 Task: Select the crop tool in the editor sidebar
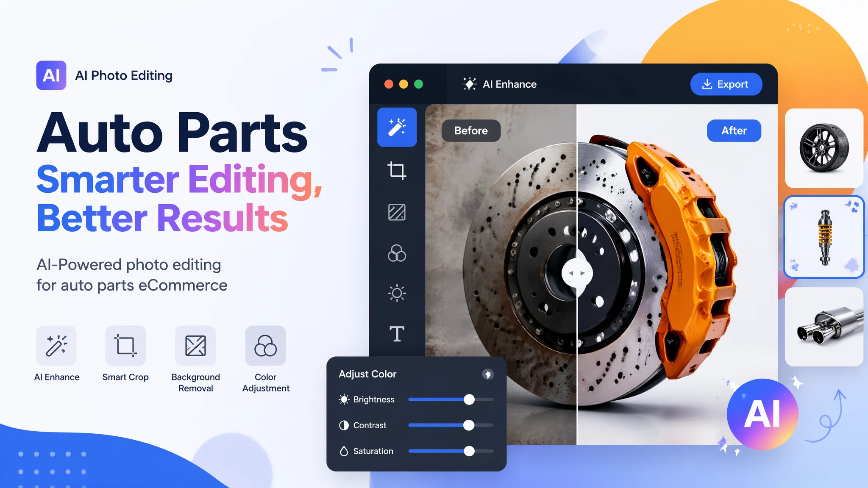coord(397,170)
